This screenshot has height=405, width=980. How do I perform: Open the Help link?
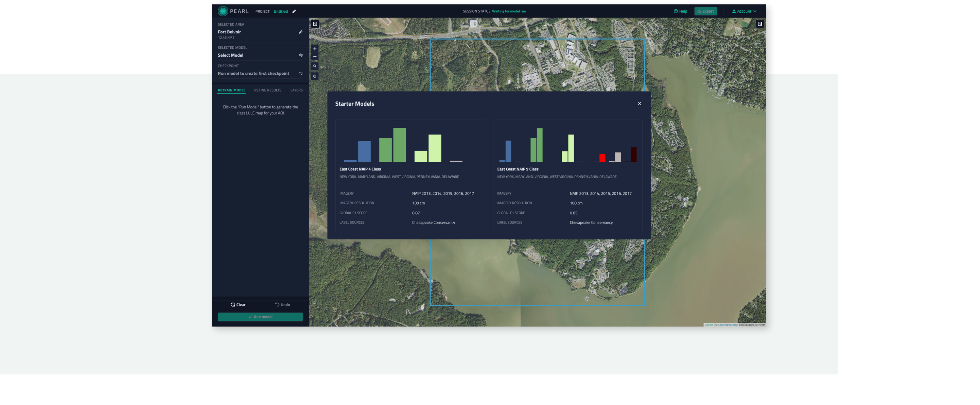pyautogui.click(x=680, y=12)
